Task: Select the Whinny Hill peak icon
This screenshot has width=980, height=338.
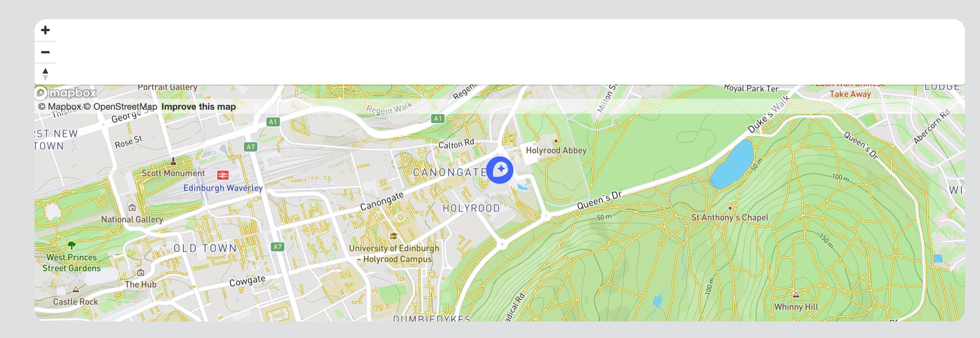Action: [x=796, y=295]
